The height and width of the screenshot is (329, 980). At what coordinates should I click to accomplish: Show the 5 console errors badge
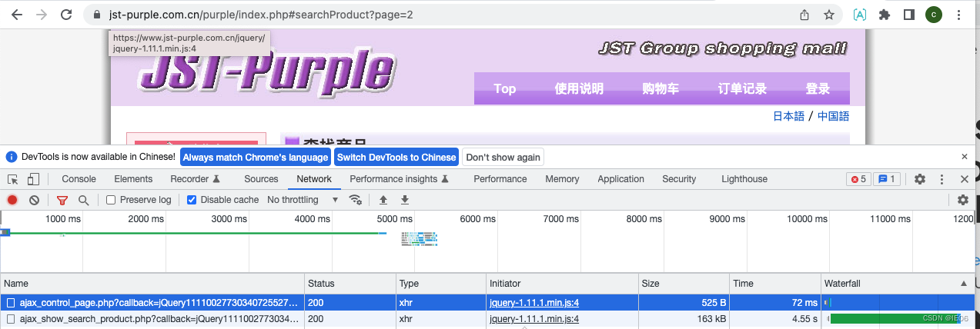click(858, 179)
